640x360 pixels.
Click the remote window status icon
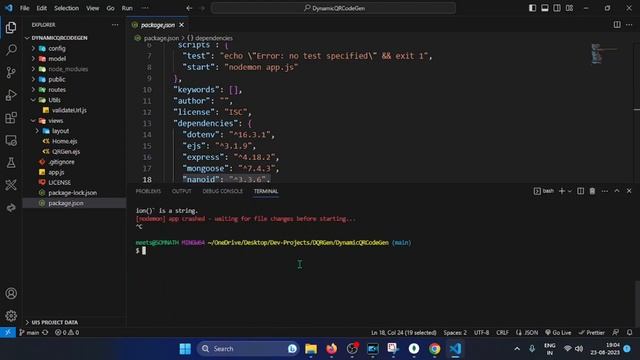8,333
